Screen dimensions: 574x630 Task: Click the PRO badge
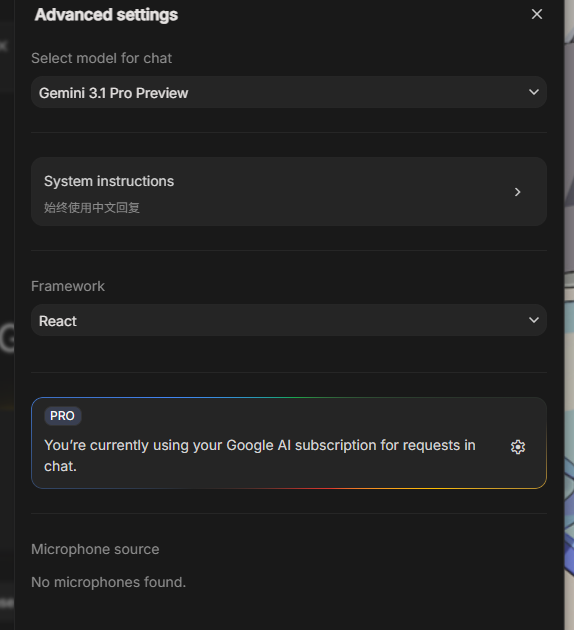click(x=63, y=416)
